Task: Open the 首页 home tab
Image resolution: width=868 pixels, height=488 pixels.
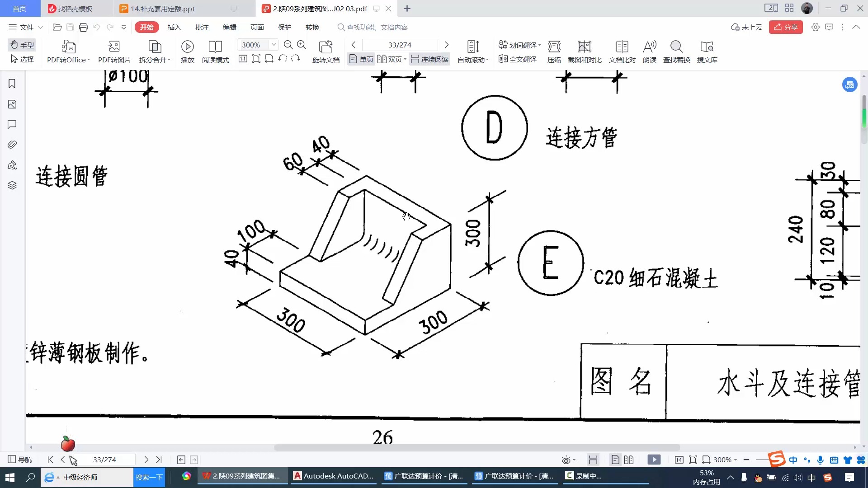Action: click(x=20, y=9)
